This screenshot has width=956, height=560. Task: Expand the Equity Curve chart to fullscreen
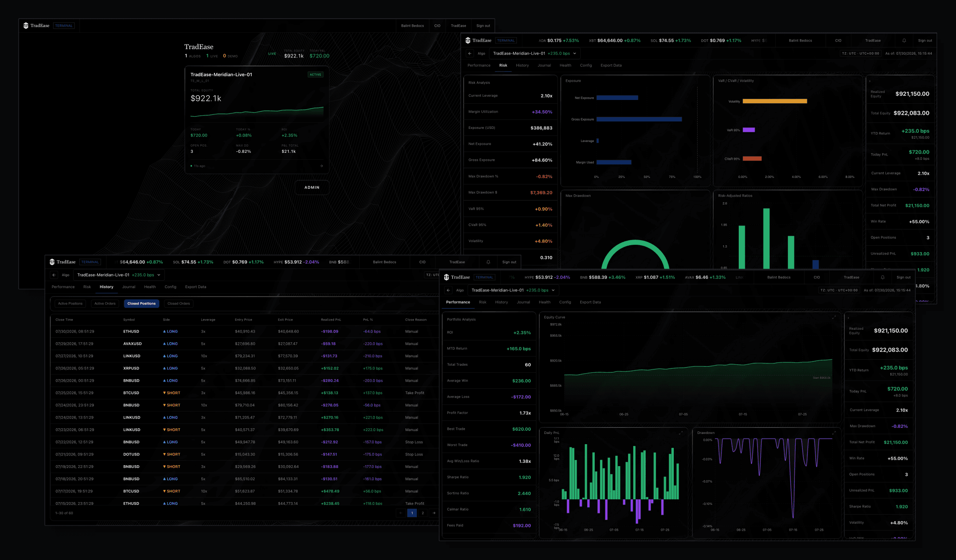(834, 317)
